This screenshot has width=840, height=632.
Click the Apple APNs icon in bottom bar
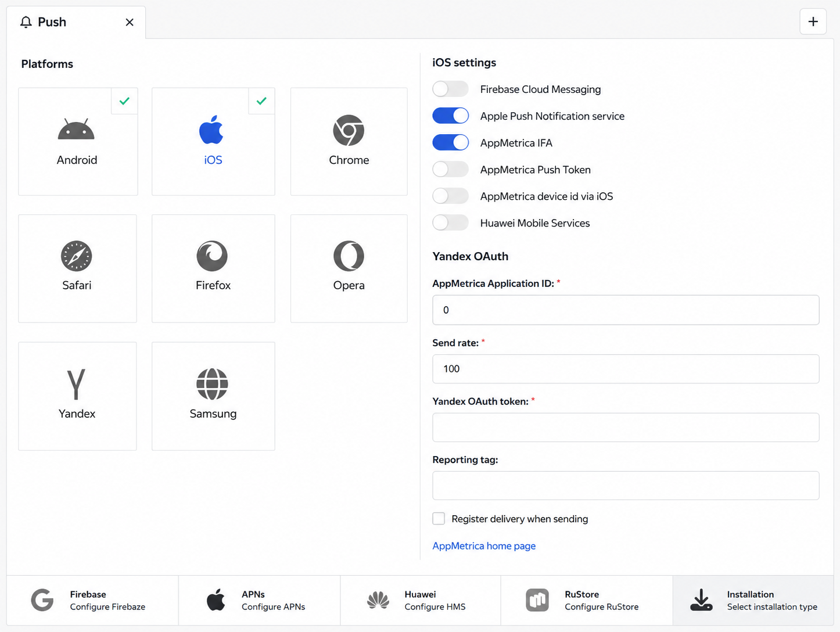coord(216,600)
